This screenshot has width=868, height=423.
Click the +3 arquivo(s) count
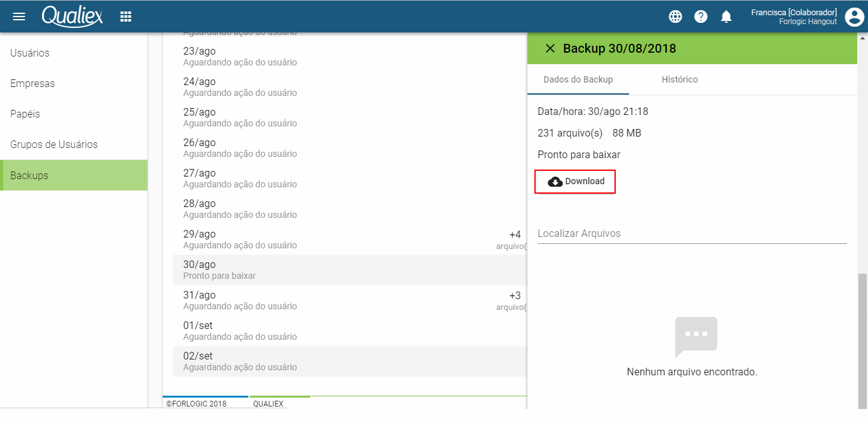click(512, 300)
